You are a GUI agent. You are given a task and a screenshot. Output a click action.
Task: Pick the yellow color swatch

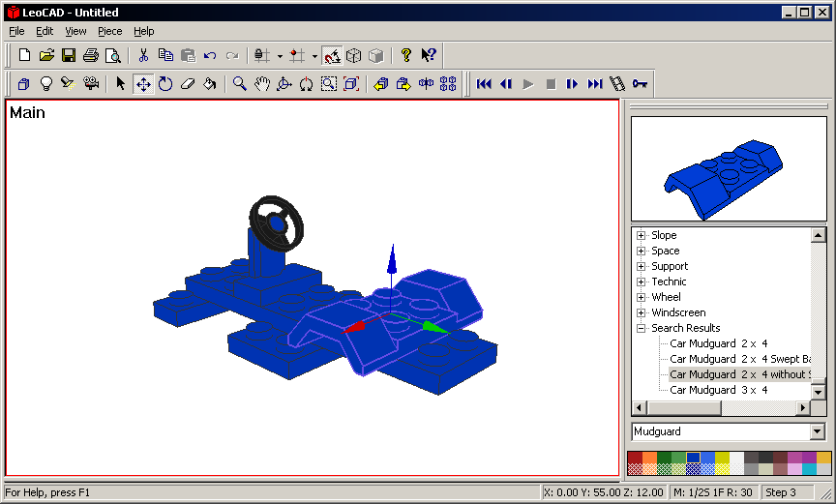pyautogui.click(x=722, y=458)
